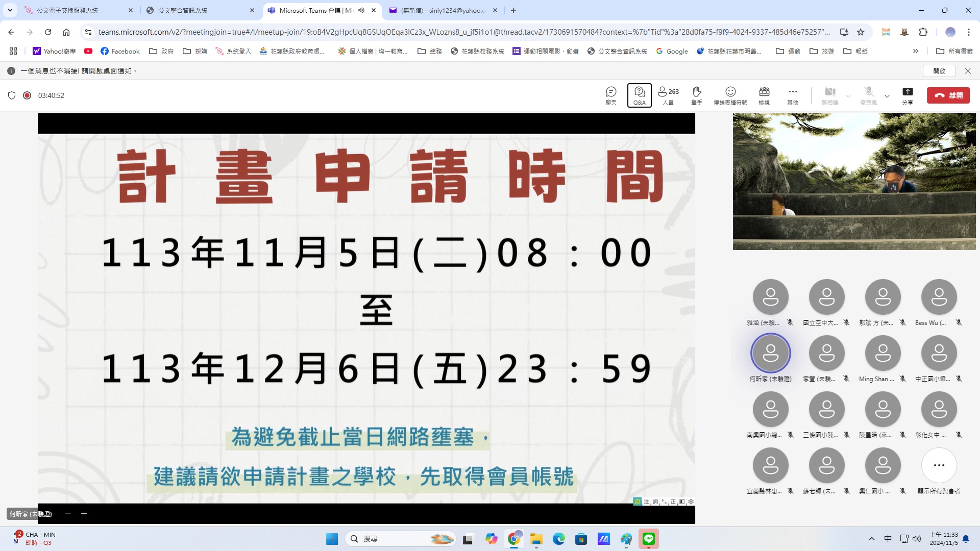Expand camera device options arrow

pyautogui.click(x=848, y=96)
